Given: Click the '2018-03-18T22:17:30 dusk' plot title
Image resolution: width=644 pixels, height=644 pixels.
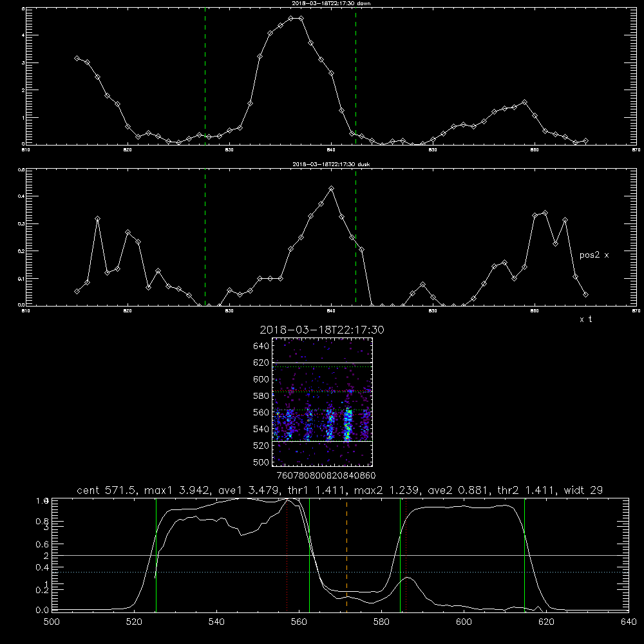Looking at the screenshot, I should [x=331, y=164].
